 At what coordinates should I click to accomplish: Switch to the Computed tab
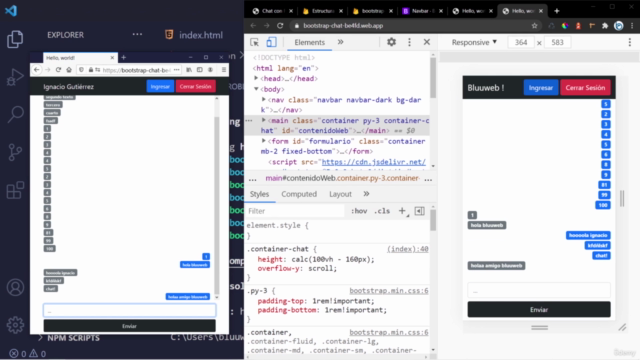pyautogui.click(x=299, y=194)
